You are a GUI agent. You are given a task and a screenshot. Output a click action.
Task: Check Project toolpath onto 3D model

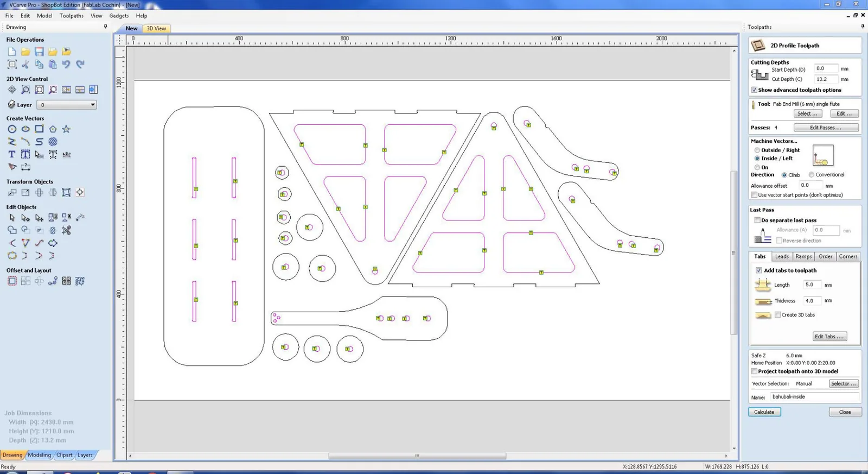pos(754,371)
